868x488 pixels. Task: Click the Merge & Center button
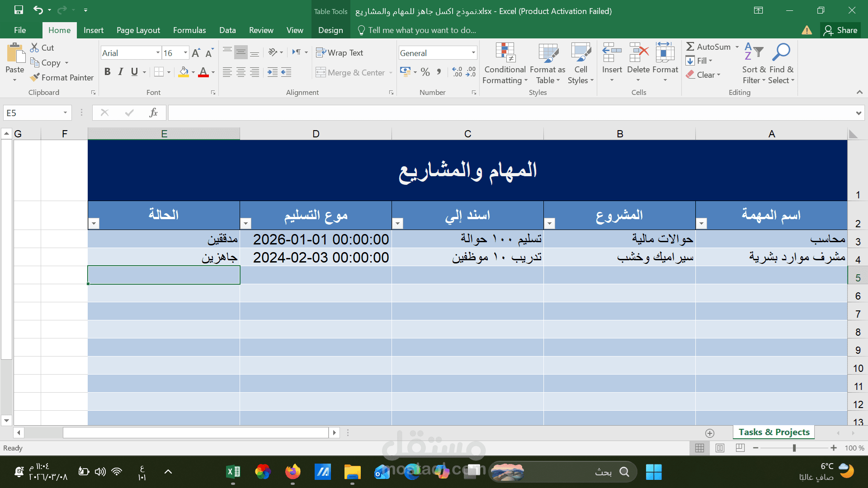click(x=350, y=72)
